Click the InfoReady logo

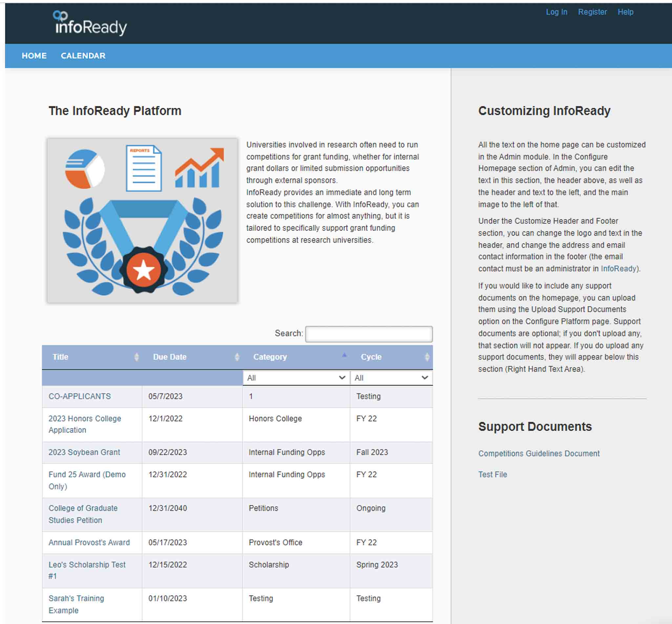coord(90,23)
